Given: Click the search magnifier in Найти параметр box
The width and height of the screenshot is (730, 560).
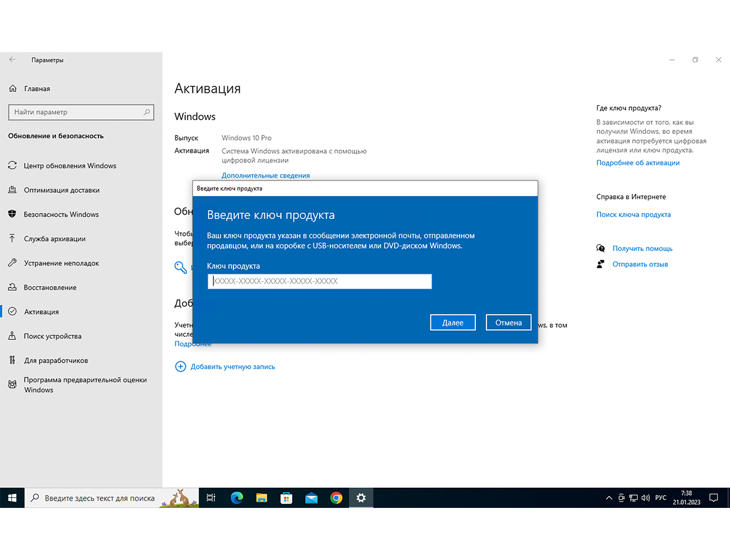Looking at the screenshot, I should (x=147, y=112).
